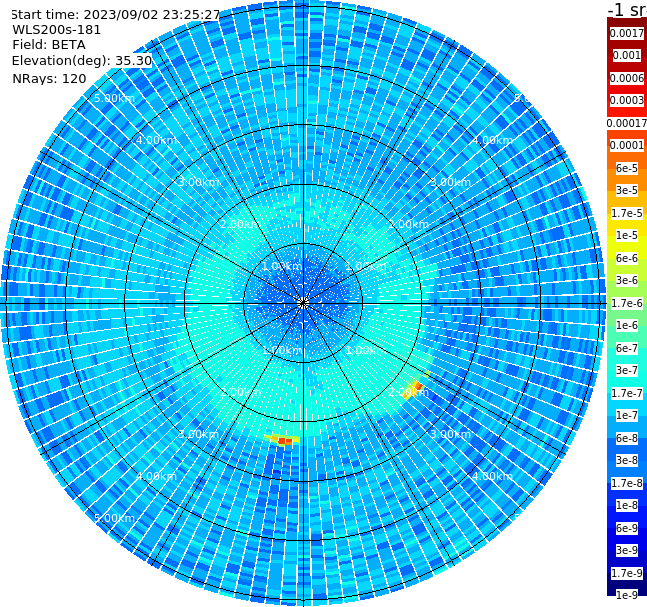Viewport: 647px width, 607px height.
Task: Click the southeast 4.00km range ring label
Action: pyautogui.click(x=492, y=476)
